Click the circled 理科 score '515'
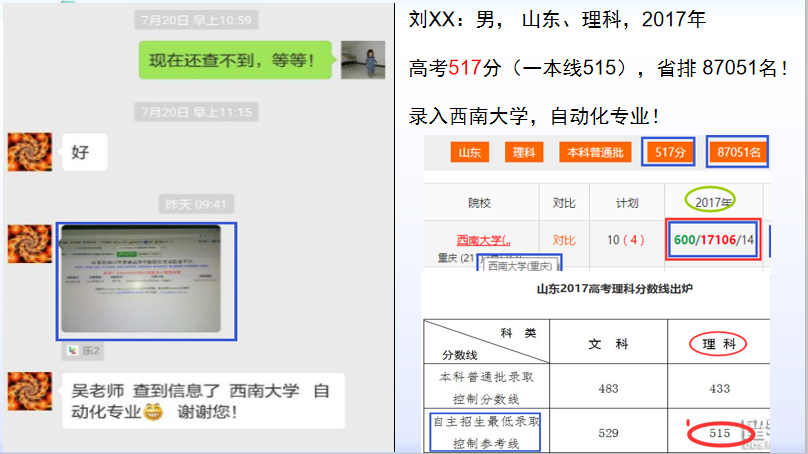808x454 pixels. tap(719, 433)
